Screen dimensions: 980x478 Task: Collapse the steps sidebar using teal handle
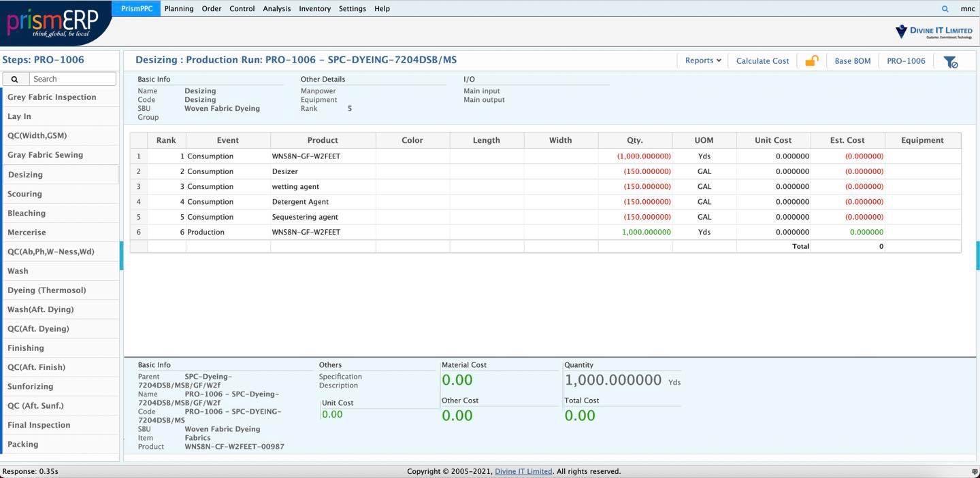pos(121,256)
